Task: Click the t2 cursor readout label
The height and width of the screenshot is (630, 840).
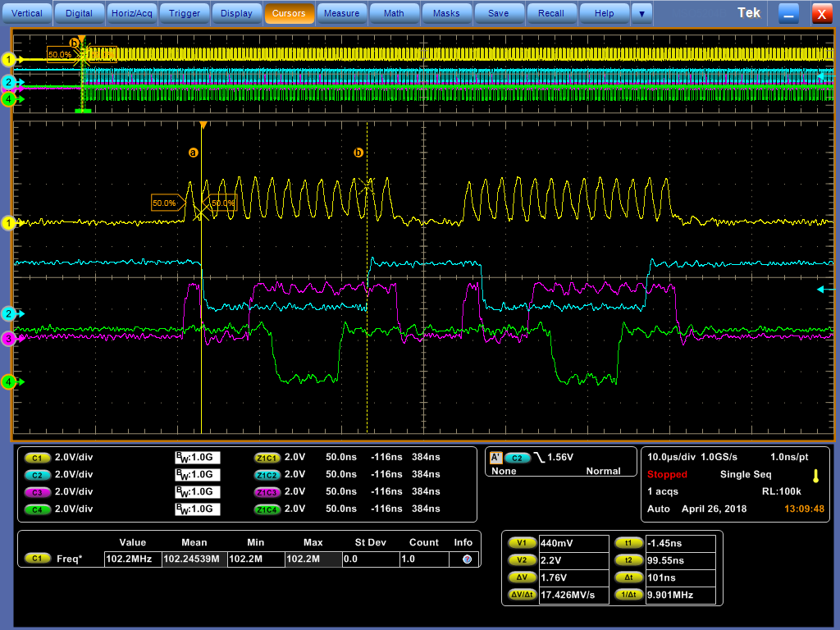Action: (629, 560)
